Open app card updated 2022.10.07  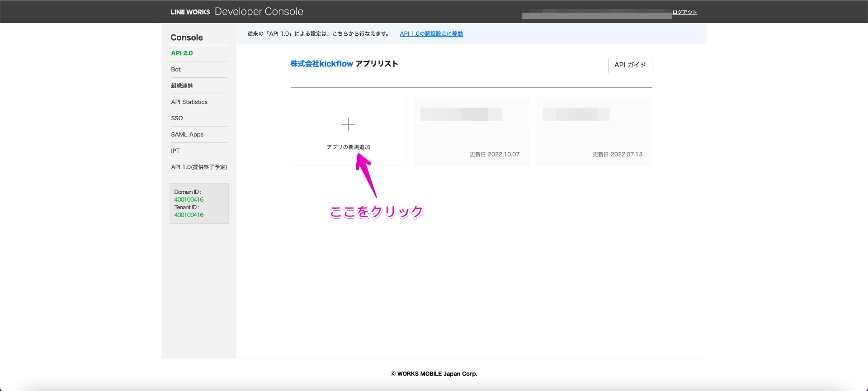472,131
